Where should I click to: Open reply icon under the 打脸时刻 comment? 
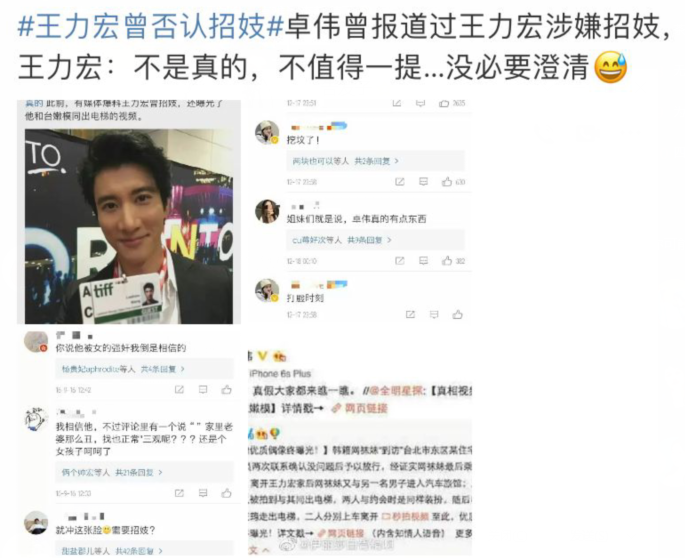434,315
